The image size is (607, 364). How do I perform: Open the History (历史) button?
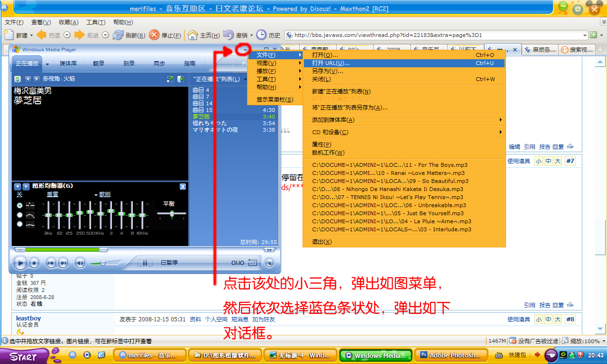(x=268, y=35)
